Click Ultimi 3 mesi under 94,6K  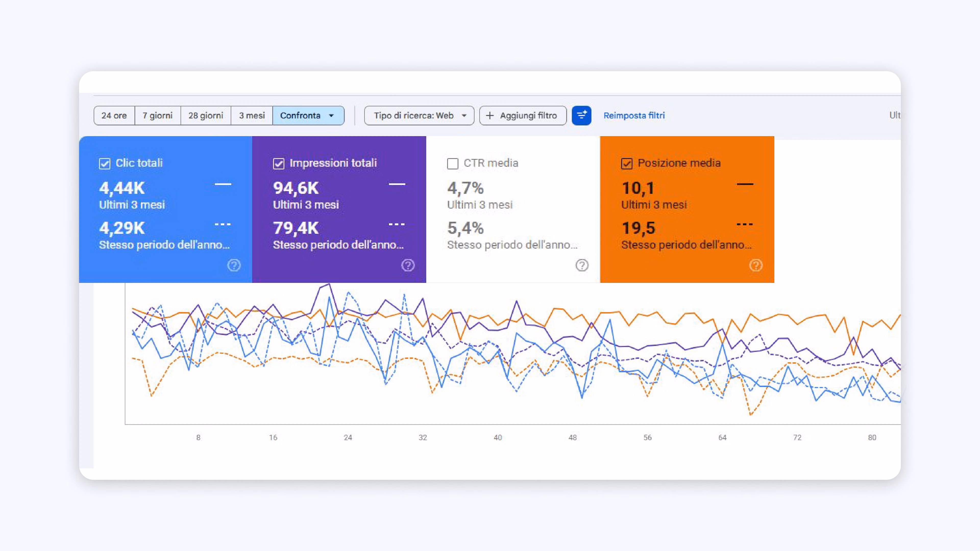(x=306, y=205)
